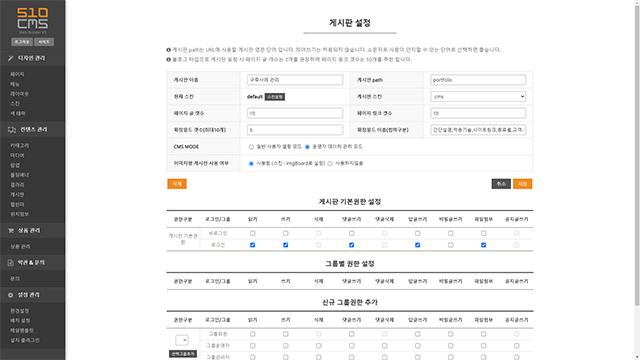Select the 운영자 데이터 관리 모드 radio
This screenshot has height=360, width=640.
click(307, 147)
